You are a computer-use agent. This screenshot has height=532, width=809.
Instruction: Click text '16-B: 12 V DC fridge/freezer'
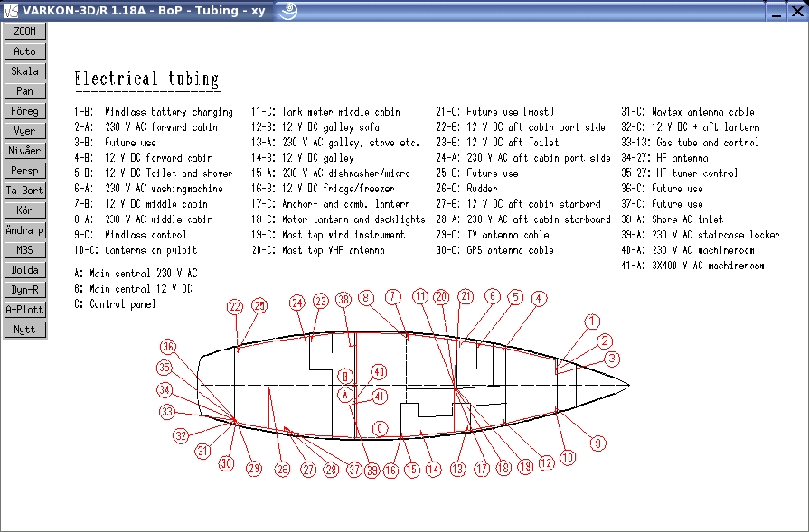(323, 189)
